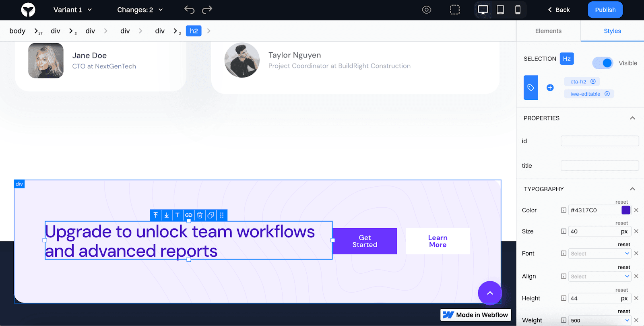The image size is (644, 326).
Task: Switch to mobile phone viewport
Action: (x=518, y=10)
